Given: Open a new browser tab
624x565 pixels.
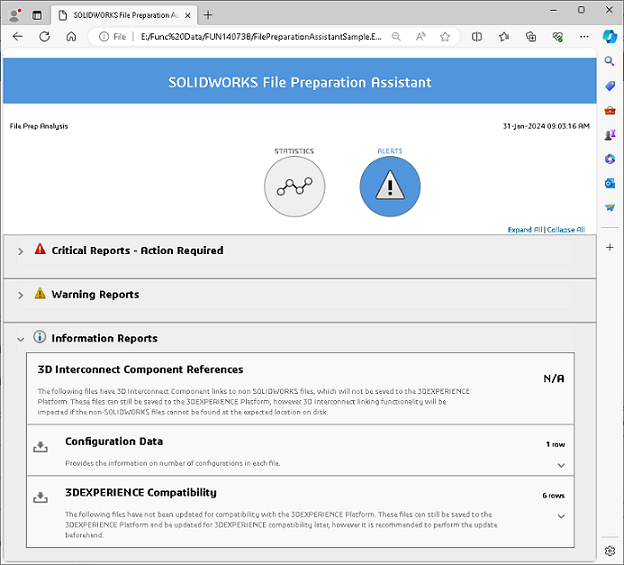Looking at the screenshot, I should tap(208, 15).
